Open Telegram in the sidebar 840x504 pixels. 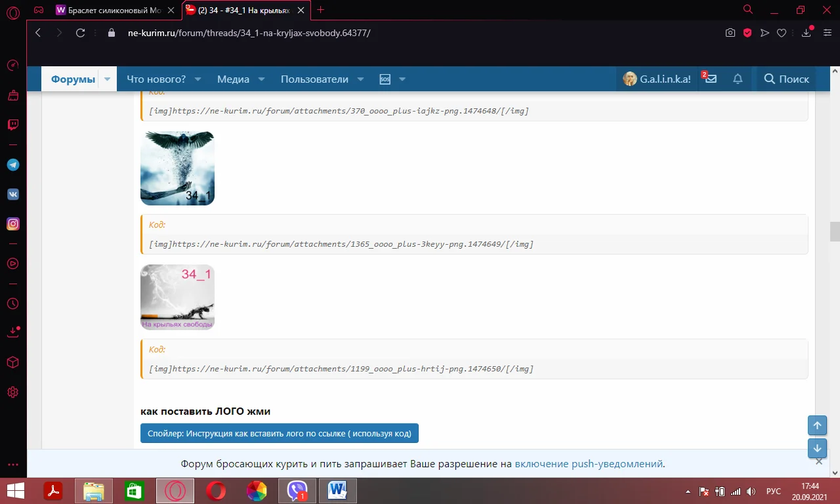(12, 165)
